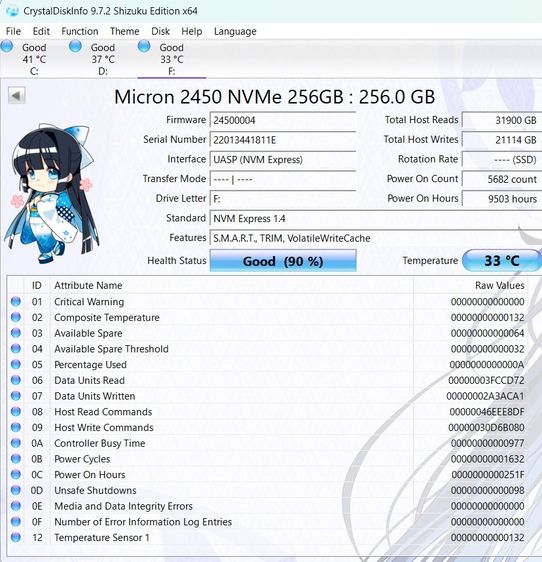This screenshot has height=562, width=542.
Task: Click status dot for Media and Data Integrity Errors
Action: 16,506
